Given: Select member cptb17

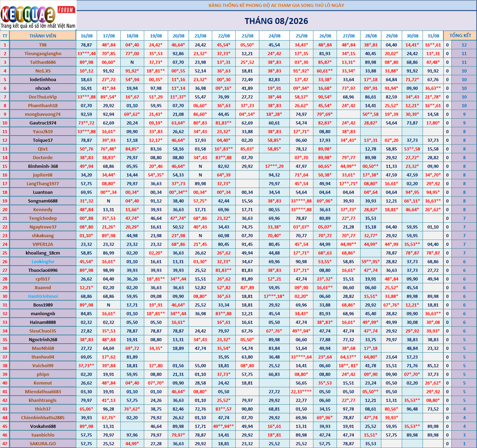Looking at the screenshot, I should pos(43,279).
